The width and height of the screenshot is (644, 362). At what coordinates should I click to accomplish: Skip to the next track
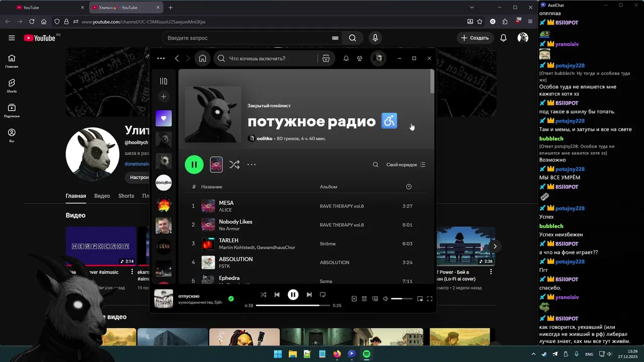(309, 295)
